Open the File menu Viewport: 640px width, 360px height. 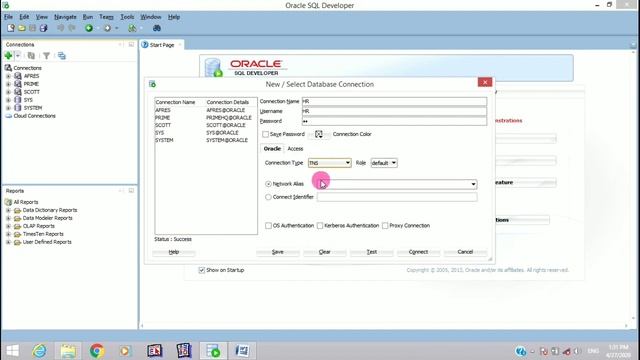[x=8, y=17]
